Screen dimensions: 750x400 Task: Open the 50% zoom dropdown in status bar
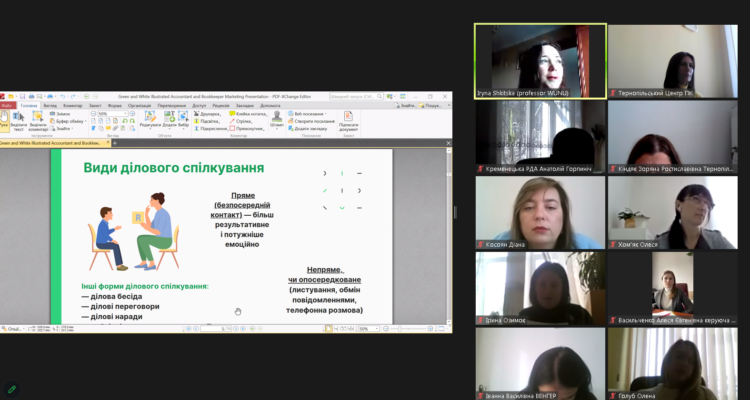point(368,329)
